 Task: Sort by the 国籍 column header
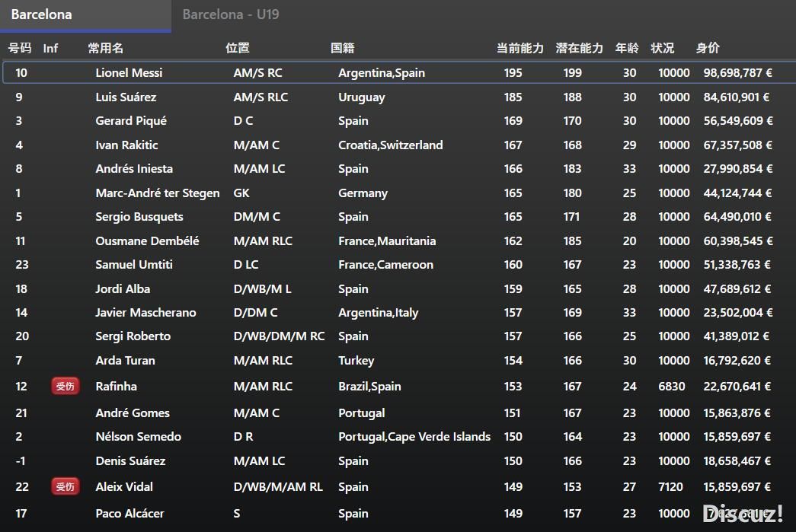click(x=343, y=48)
